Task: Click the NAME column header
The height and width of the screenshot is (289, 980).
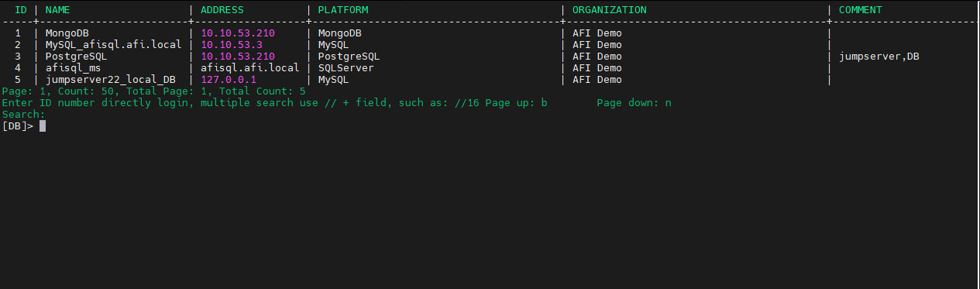Action: pyautogui.click(x=58, y=10)
